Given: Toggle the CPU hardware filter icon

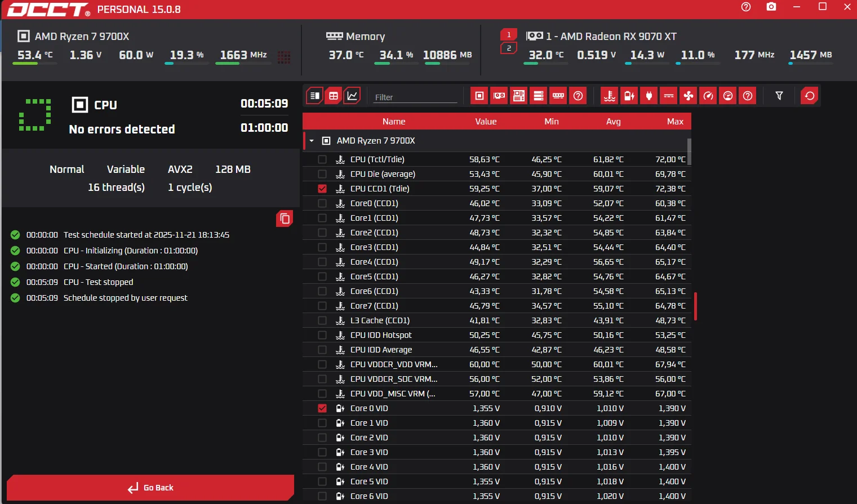Looking at the screenshot, I should pyautogui.click(x=479, y=96).
